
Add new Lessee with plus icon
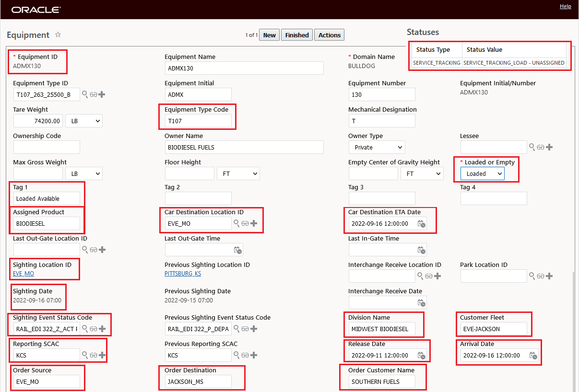(549, 147)
